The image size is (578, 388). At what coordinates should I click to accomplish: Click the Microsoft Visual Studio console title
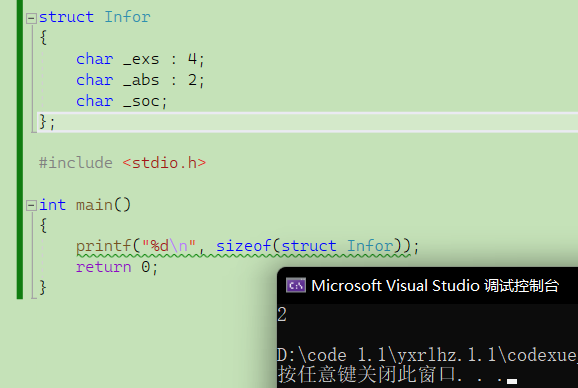tap(435, 286)
